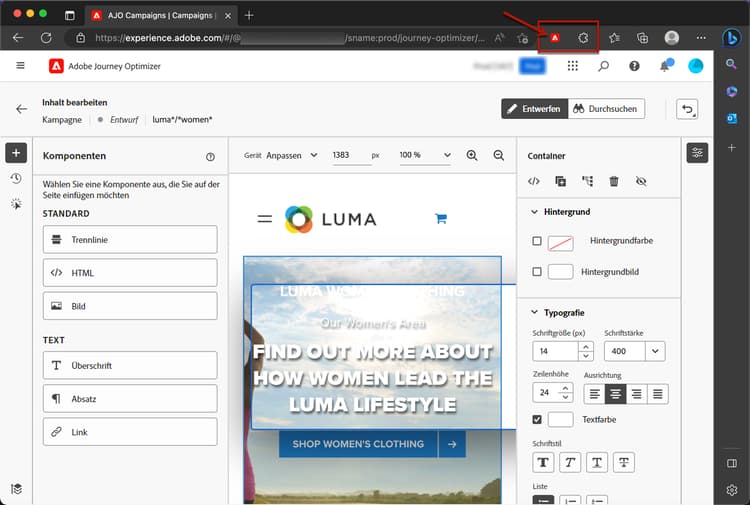Click the Textfarbe color swatch

point(561,419)
